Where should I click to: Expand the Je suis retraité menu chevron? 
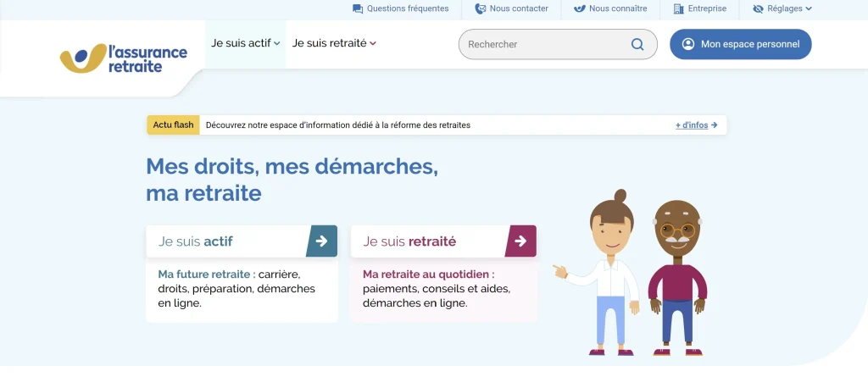point(373,43)
